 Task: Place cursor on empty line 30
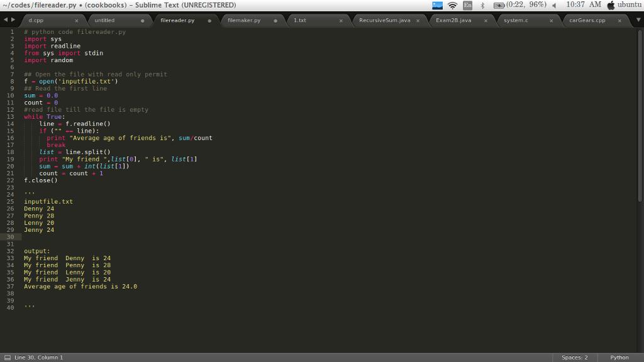[x=126, y=237]
